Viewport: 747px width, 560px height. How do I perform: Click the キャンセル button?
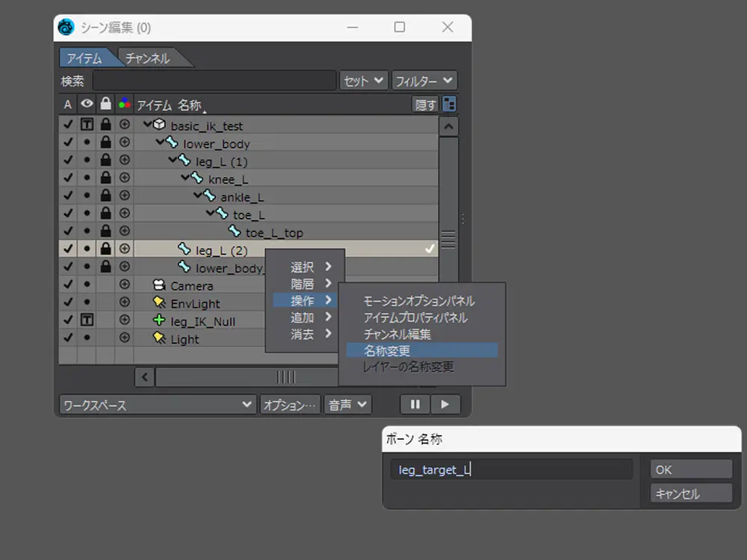tap(690, 494)
